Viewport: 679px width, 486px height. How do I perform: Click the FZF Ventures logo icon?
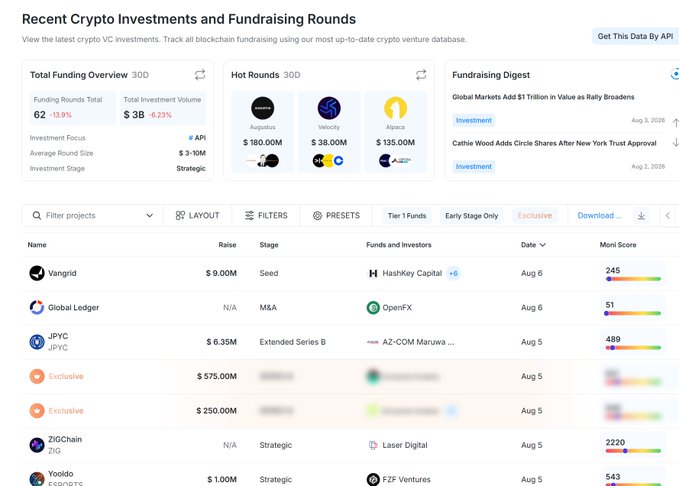point(373,479)
